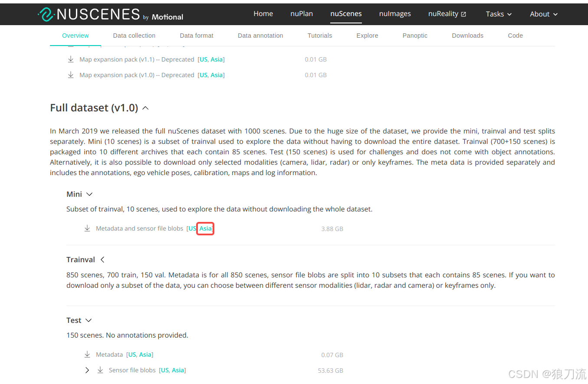Open nuImages in top navigation
This screenshot has width=588, height=384.
[395, 13]
